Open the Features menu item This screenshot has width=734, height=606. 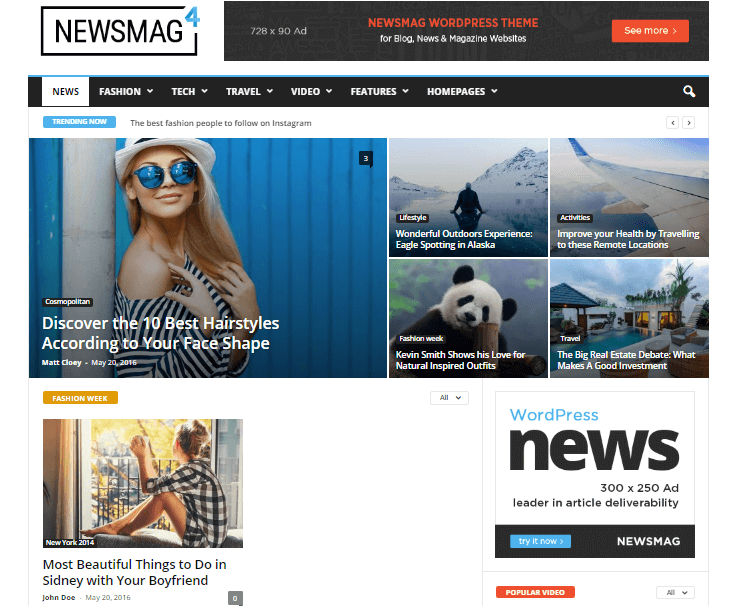pyautogui.click(x=373, y=92)
